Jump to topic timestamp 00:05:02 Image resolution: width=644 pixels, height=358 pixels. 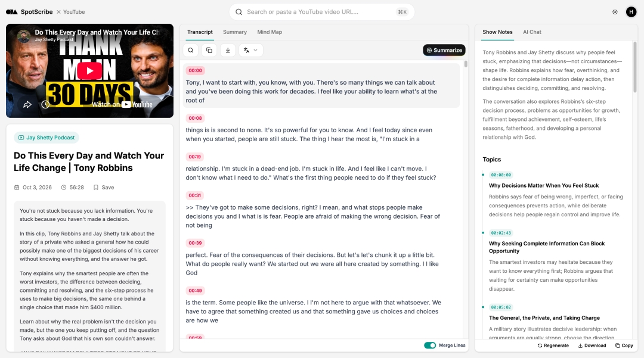tap(501, 307)
